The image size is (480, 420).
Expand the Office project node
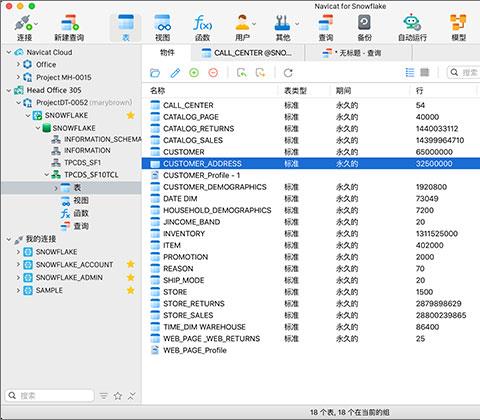pos(18,64)
